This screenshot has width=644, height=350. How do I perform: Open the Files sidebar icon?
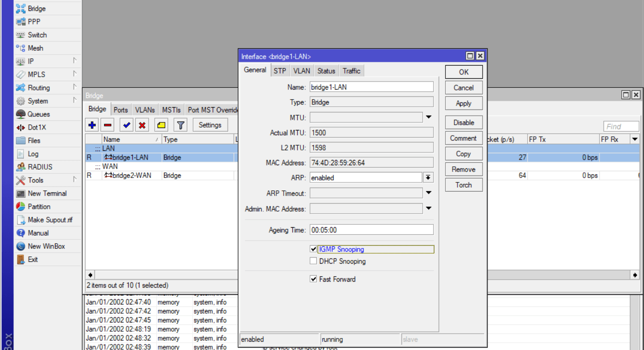[x=21, y=140]
